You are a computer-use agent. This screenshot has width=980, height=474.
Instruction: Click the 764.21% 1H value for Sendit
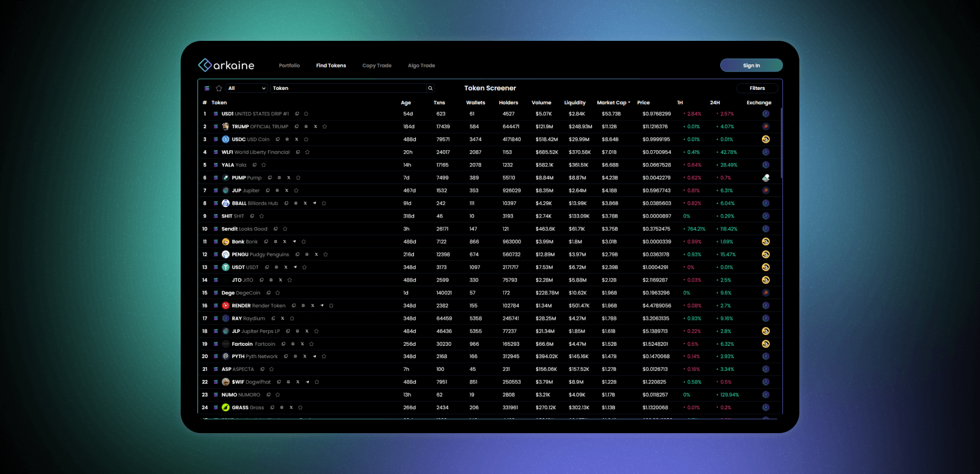click(x=696, y=229)
